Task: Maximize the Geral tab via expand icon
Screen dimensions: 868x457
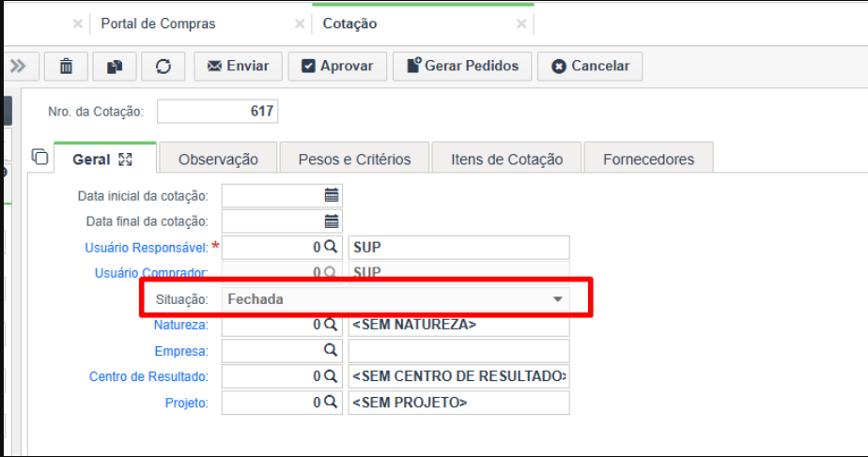Action: click(126, 160)
